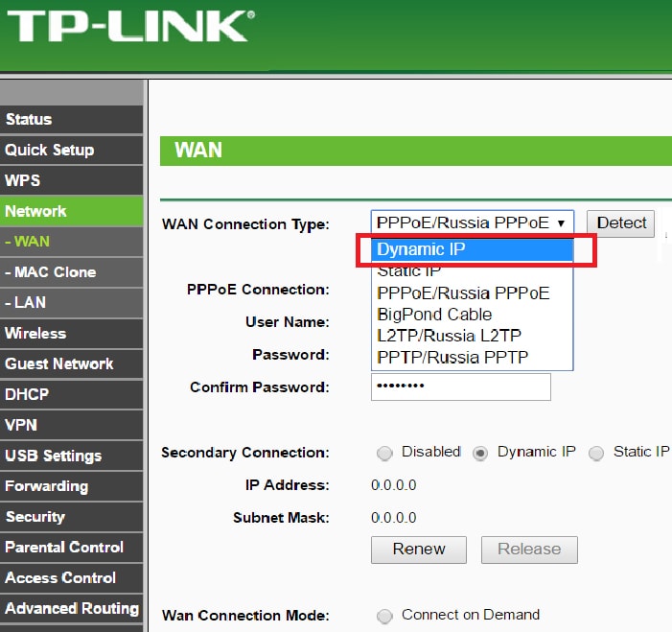Click the Detect button
672x632 pixels.
(620, 222)
